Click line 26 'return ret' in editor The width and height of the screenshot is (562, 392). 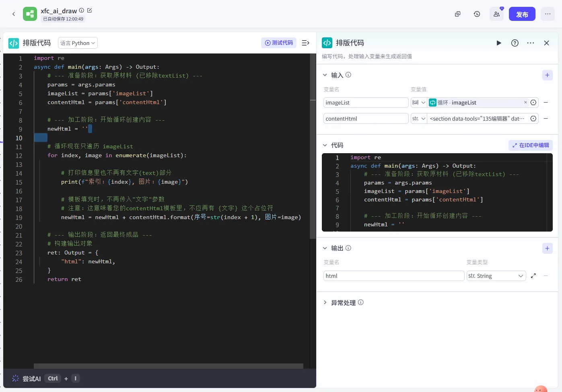(64, 279)
